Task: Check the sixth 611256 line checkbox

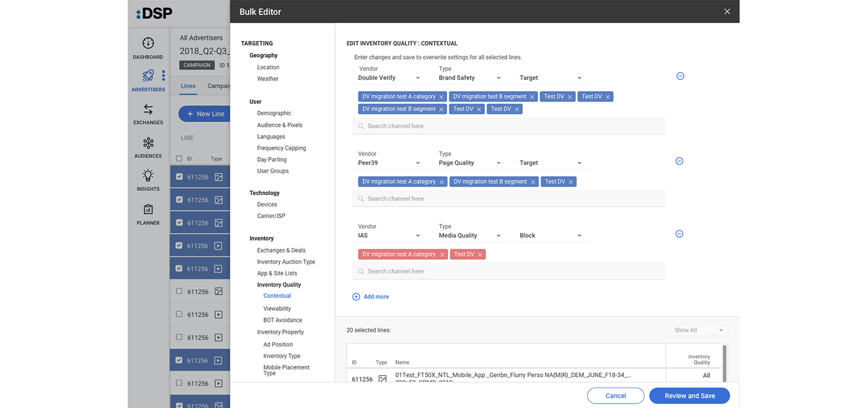Action: click(x=179, y=291)
